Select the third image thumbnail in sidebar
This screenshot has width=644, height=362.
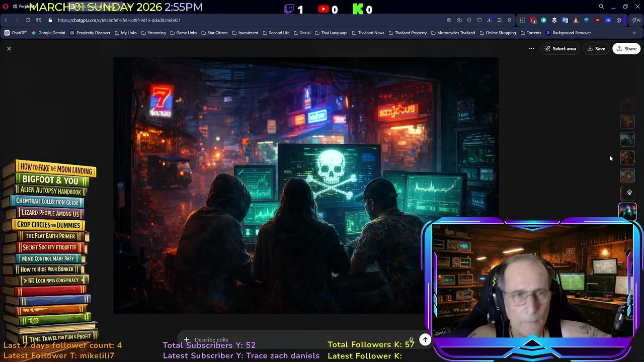tap(627, 140)
